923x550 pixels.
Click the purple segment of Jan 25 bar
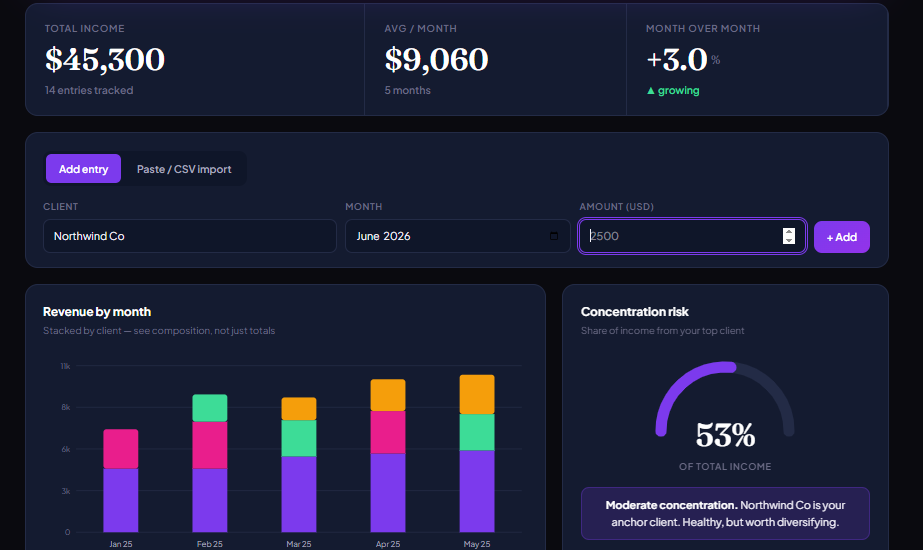coord(121,501)
